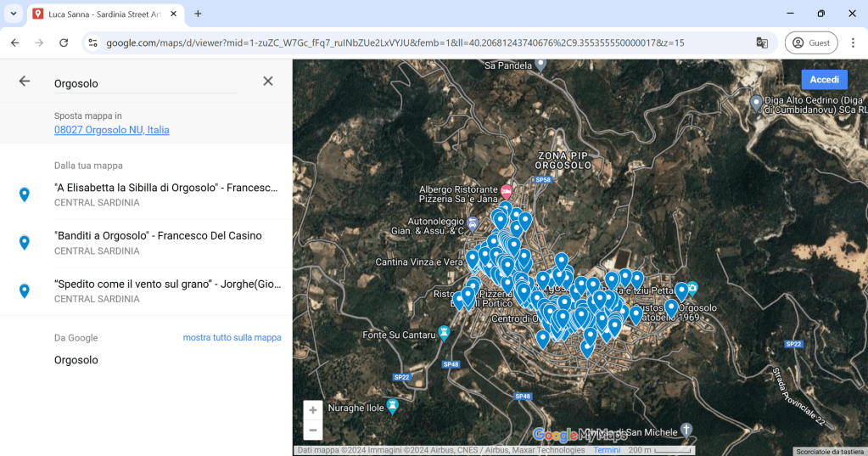Click the Chiesa di San Michele marker
The height and width of the screenshot is (456, 868).
(686, 430)
